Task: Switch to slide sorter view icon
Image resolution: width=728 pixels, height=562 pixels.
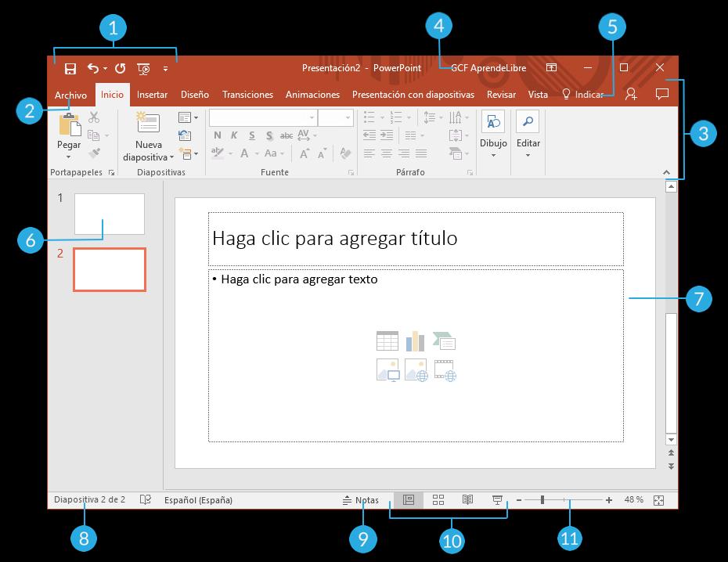Action: pyautogui.click(x=438, y=500)
